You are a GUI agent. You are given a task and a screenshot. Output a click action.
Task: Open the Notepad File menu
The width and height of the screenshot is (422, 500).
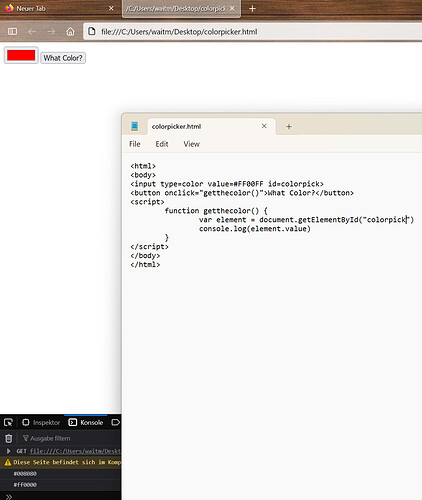[x=135, y=144]
